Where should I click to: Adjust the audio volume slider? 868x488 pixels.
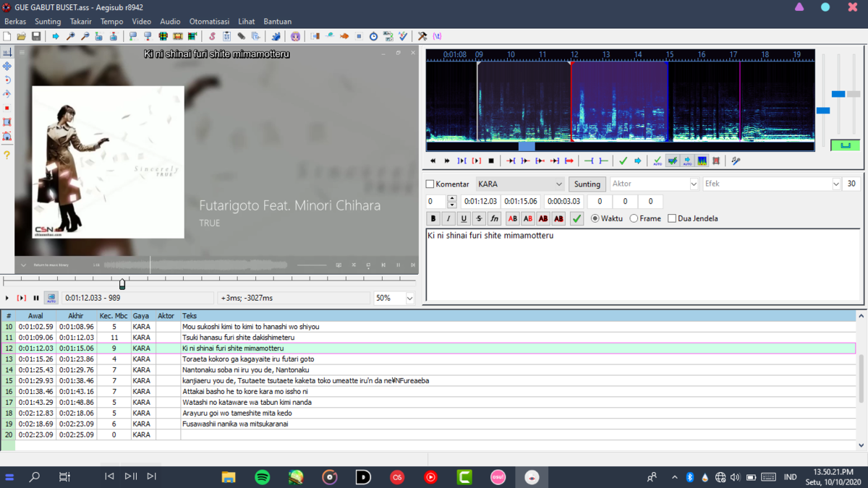pyautogui.click(x=854, y=94)
